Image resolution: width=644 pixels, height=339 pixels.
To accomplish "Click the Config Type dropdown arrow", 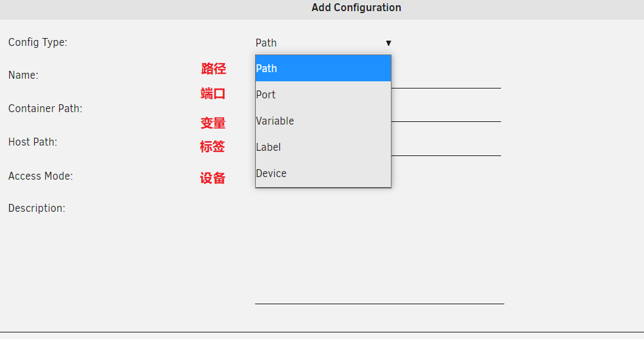I will (388, 43).
